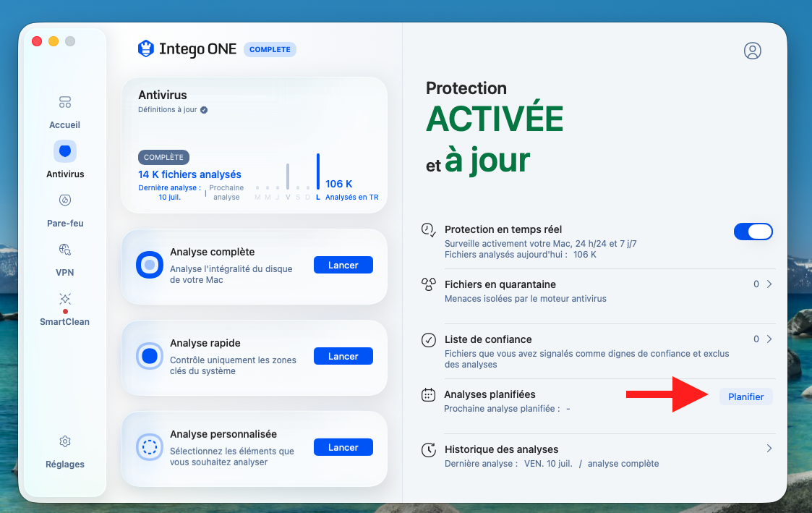Open Réglages gear icon
812x513 pixels.
point(65,441)
